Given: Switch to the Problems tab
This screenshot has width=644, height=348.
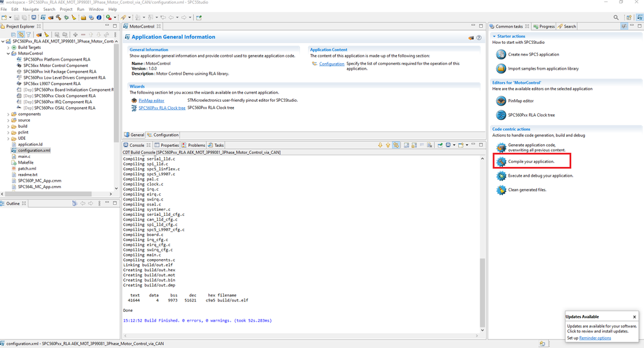Looking at the screenshot, I should 193,145.
